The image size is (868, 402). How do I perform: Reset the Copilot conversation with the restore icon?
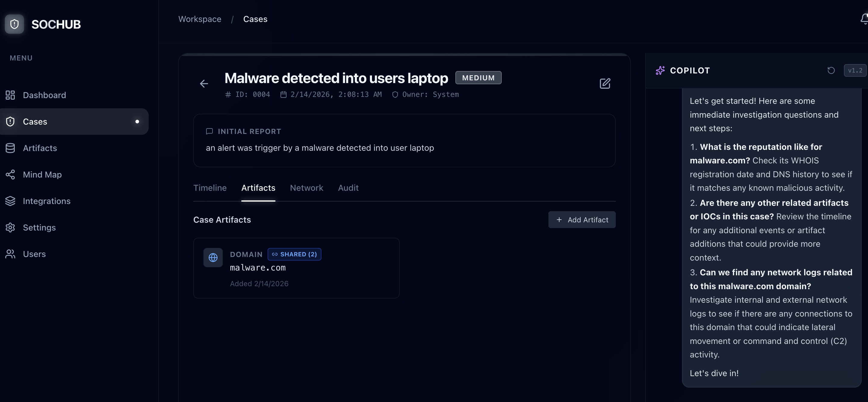[831, 70]
